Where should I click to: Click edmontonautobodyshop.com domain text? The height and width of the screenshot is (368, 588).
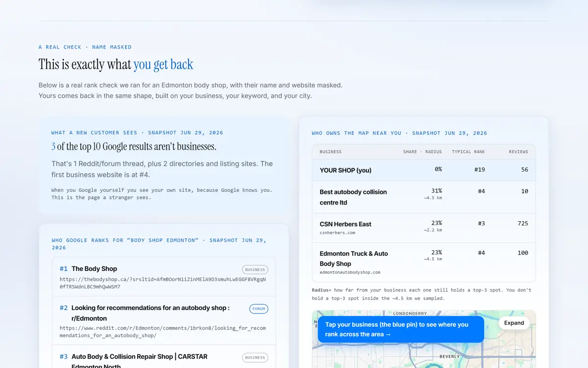pyautogui.click(x=350, y=272)
